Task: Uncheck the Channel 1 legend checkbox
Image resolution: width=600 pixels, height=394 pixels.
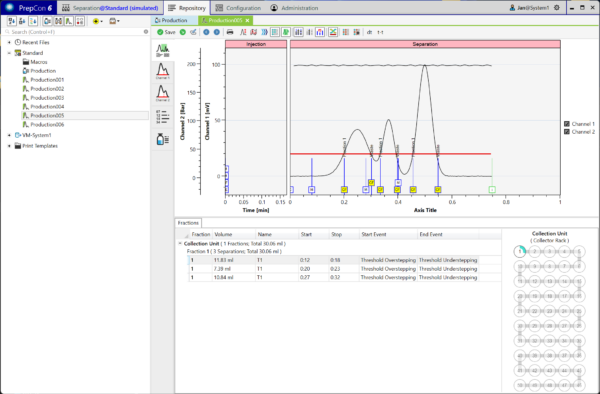Action: tap(567, 124)
